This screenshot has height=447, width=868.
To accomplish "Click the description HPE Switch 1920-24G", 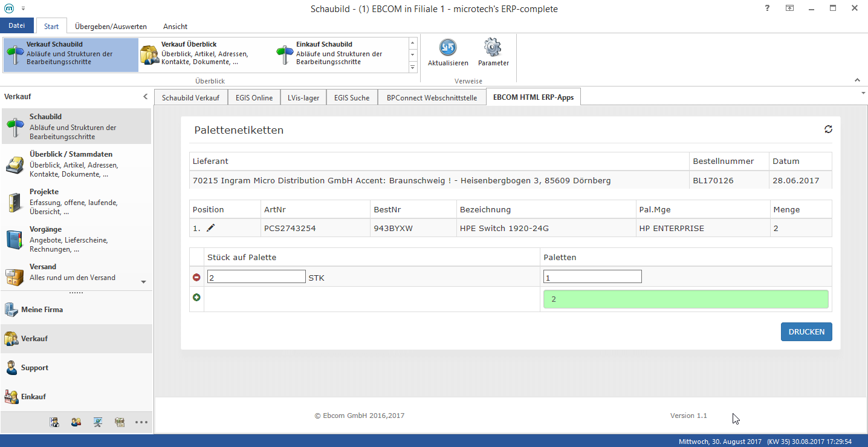I will click(504, 229).
